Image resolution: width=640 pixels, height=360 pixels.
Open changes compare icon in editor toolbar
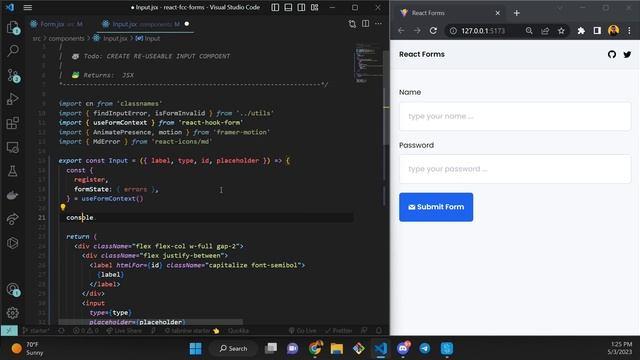point(352,24)
